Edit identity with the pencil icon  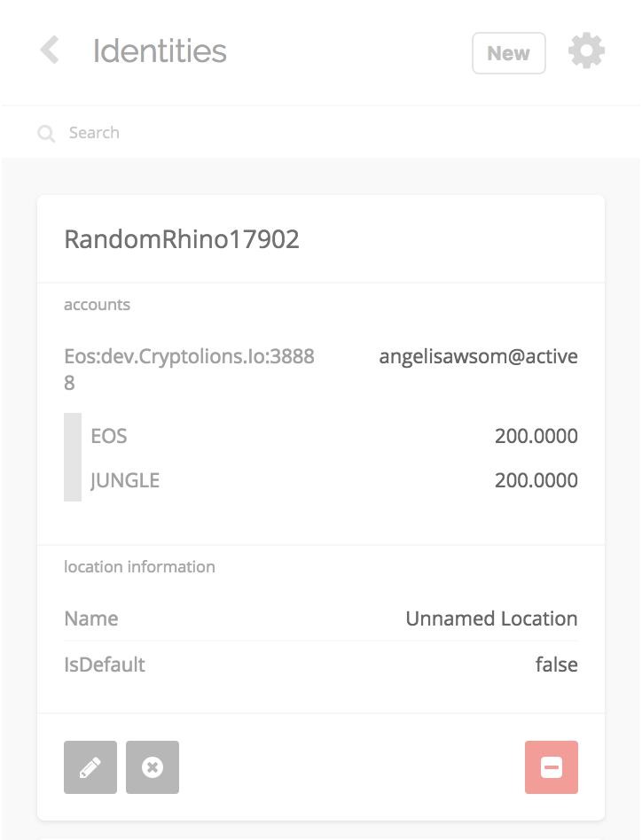tap(90, 767)
